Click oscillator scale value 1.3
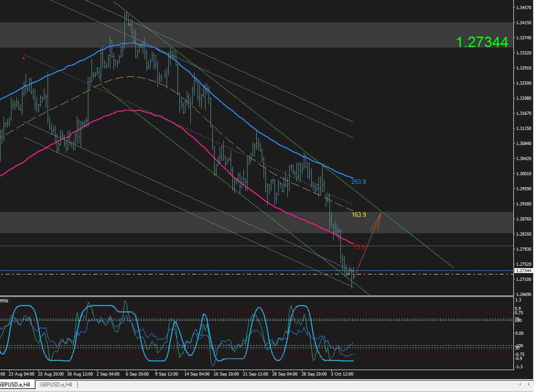 (x=518, y=300)
